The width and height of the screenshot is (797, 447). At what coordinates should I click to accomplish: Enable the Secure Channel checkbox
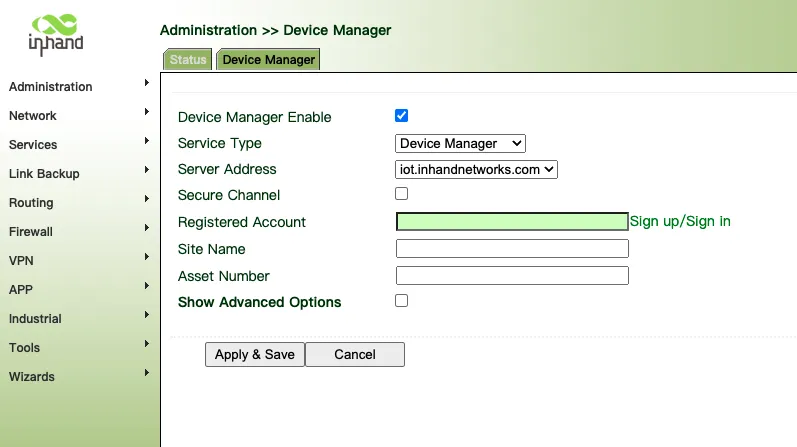point(402,194)
